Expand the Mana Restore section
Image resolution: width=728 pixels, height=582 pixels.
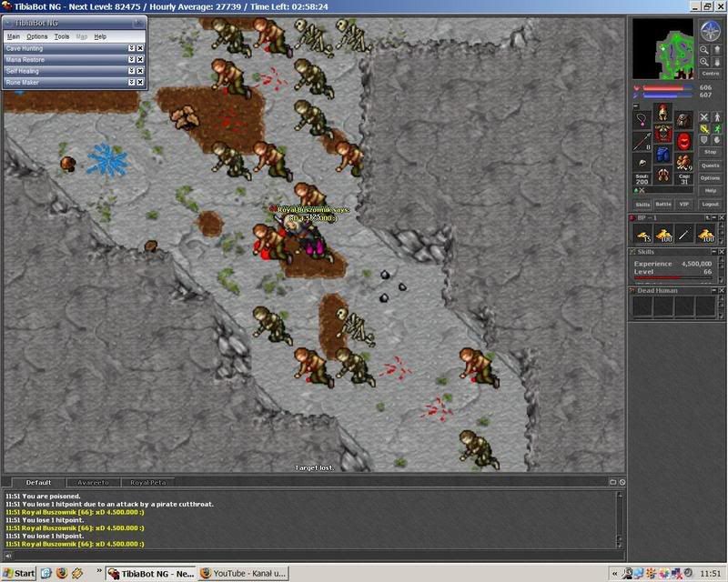(131, 59)
